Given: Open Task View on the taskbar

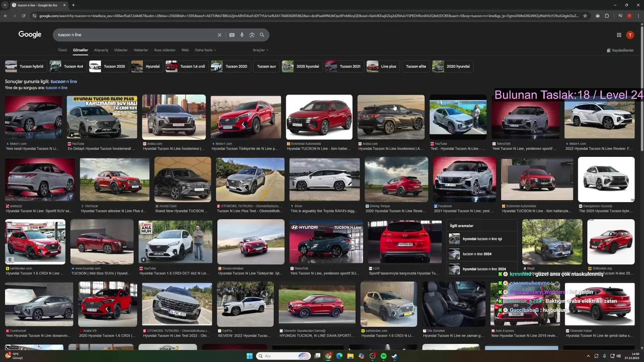Looking at the screenshot, I should coord(317,356).
